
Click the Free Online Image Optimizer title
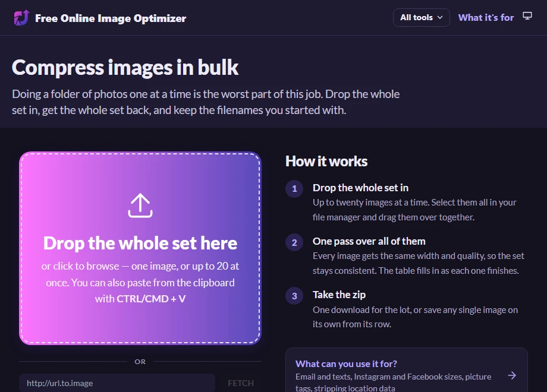[111, 18]
